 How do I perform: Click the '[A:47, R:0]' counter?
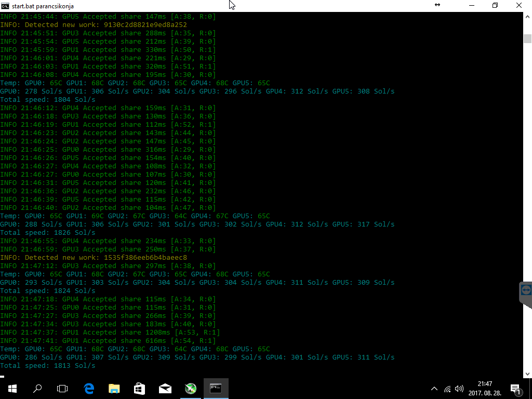pos(193,208)
